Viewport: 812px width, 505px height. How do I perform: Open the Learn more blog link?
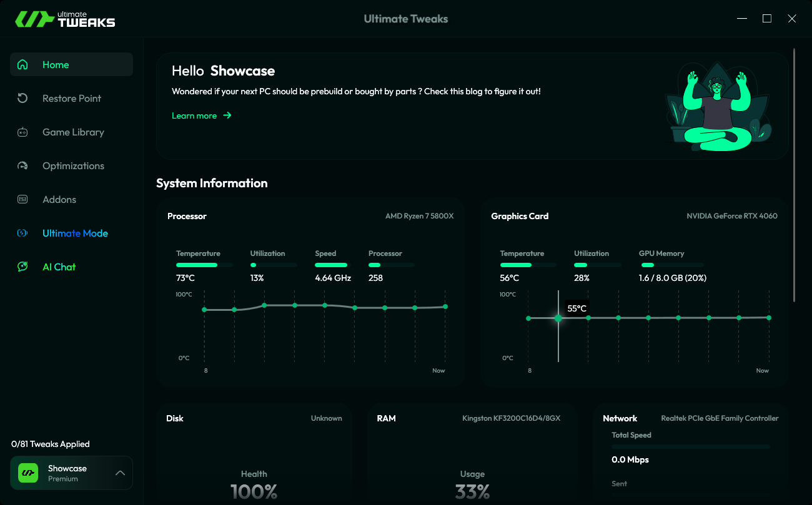(194, 115)
